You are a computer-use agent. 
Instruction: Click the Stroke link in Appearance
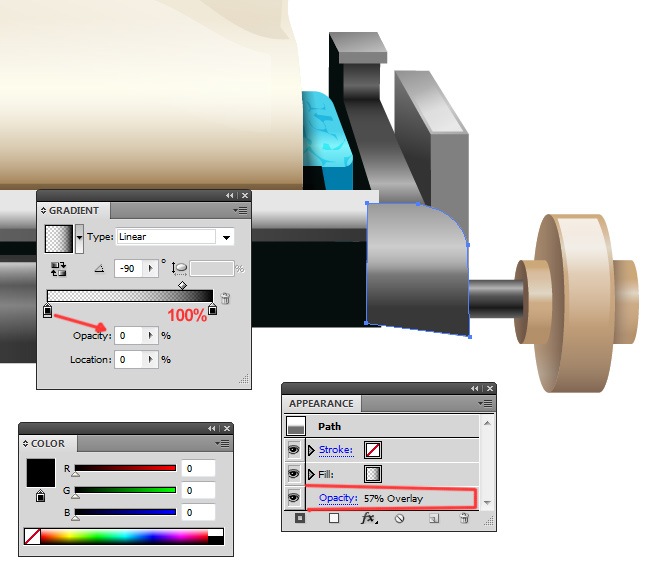click(x=336, y=450)
